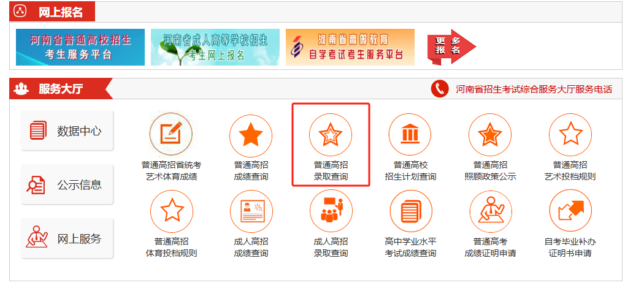Image resolution: width=644 pixels, height=288 pixels.
Task: Open the 普通高招录取查询 star icon
Action: (331, 135)
